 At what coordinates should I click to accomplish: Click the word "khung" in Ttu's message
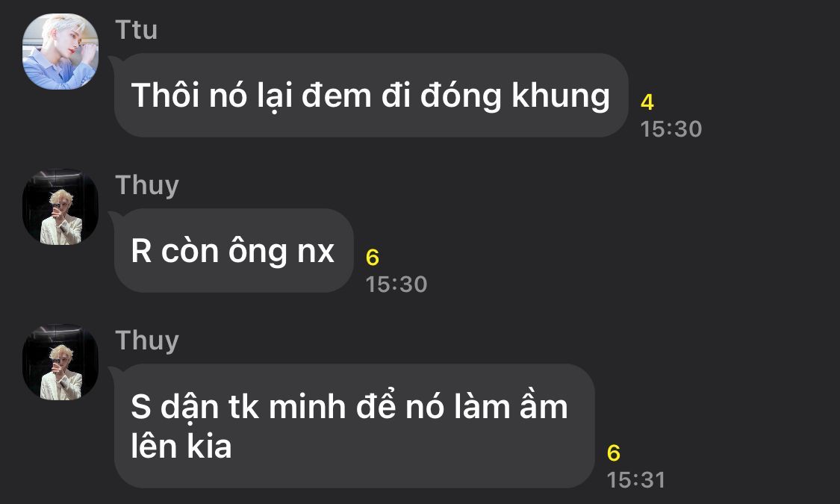pyautogui.click(x=560, y=96)
